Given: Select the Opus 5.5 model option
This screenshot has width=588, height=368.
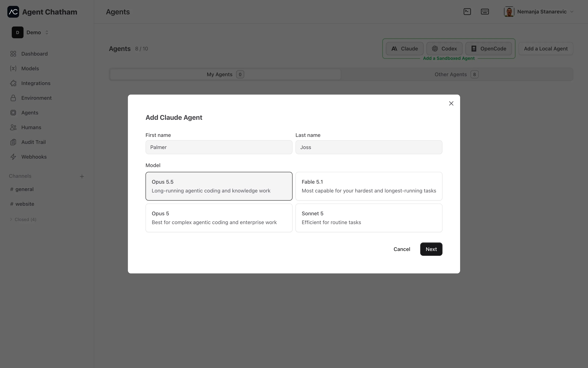Looking at the screenshot, I should (x=219, y=186).
